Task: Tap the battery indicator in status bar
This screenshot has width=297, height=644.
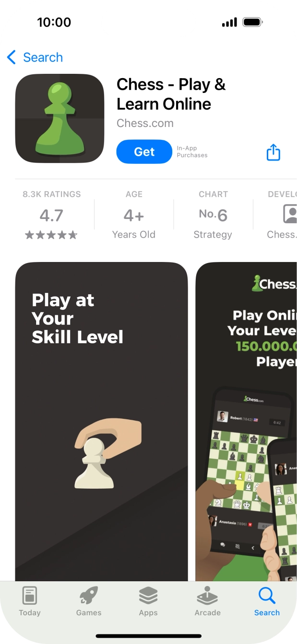Action: [252, 22]
